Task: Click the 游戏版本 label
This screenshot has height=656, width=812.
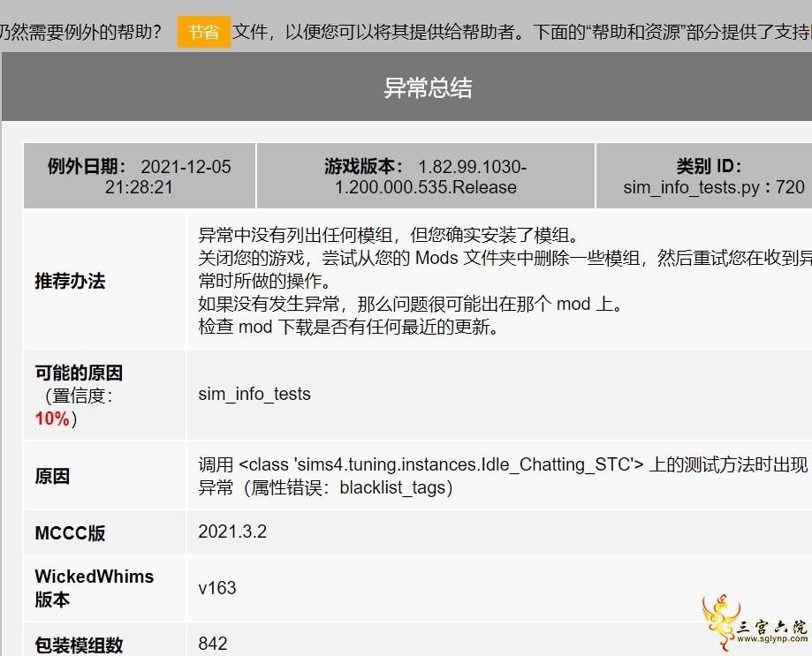Action: 363,167
